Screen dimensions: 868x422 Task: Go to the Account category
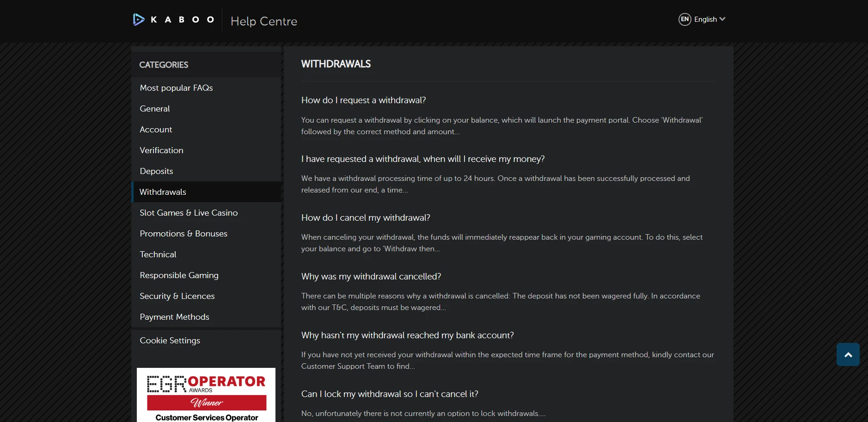pyautogui.click(x=206, y=130)
